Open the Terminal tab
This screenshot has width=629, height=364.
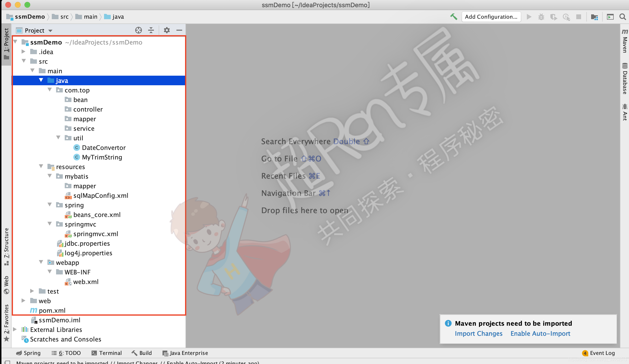tap(107, 353)
